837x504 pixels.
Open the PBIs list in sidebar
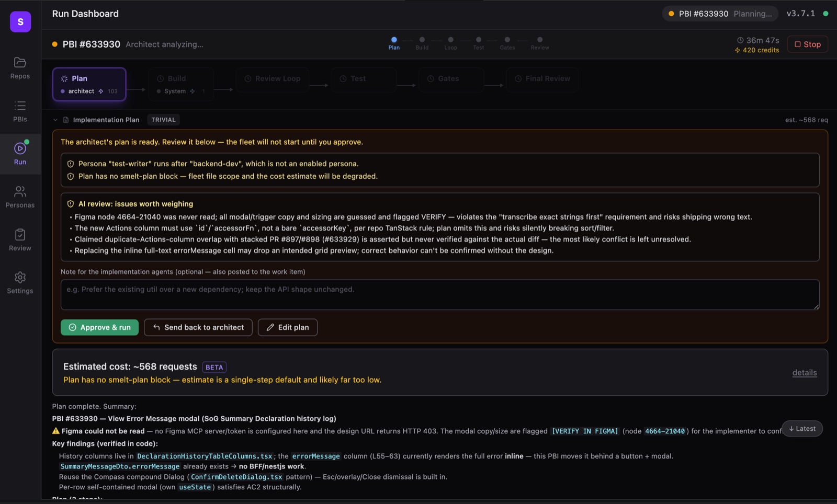tap(20, 111)
